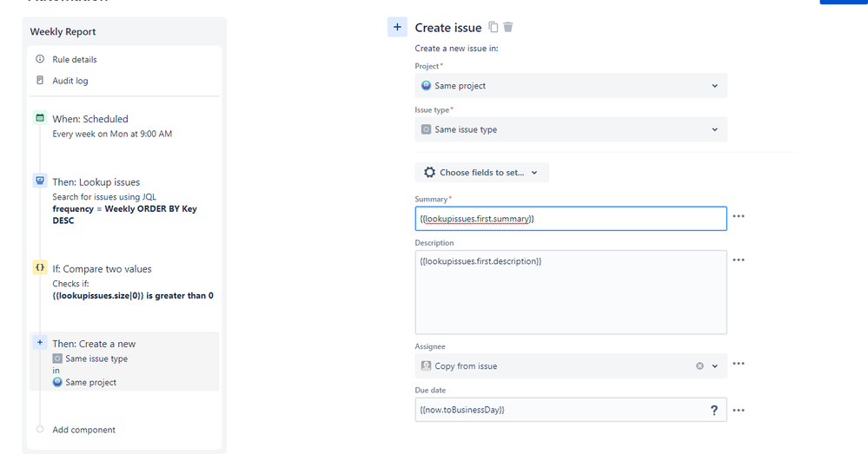Select the Then: Lookup issues step
868x454 pixels.
tap(96, 182)
